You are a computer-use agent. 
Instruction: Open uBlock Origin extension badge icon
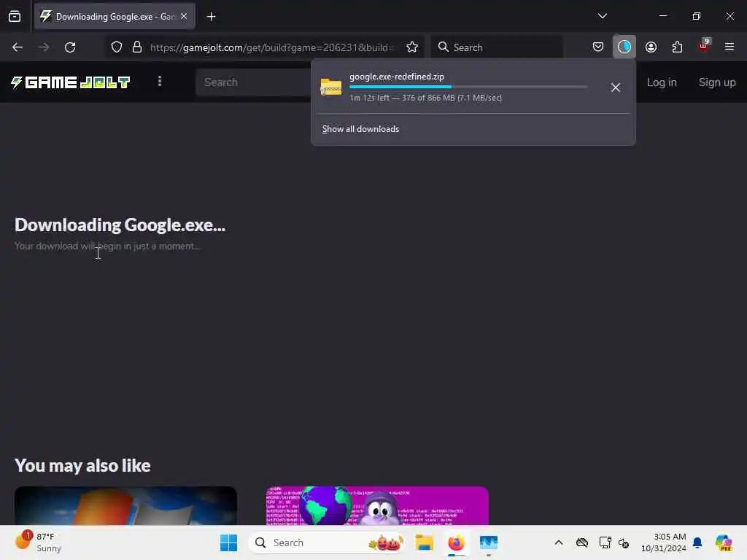(704, 46)
